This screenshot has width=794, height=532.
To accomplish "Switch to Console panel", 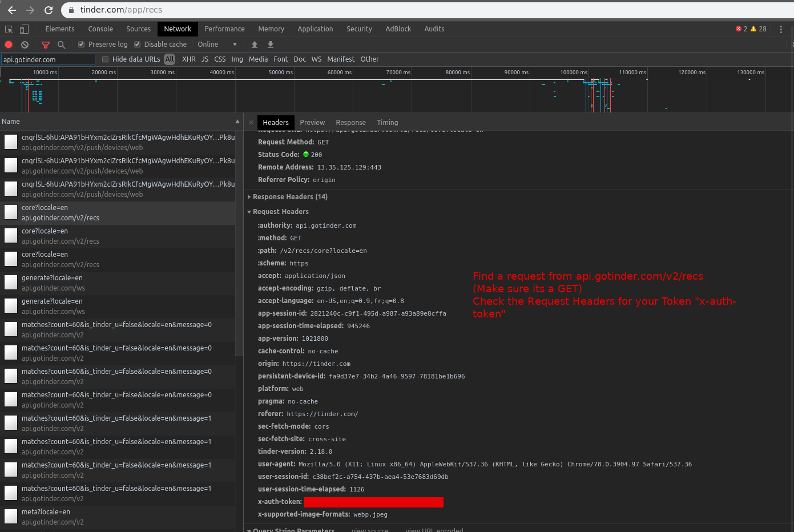I will pos(100,29).
